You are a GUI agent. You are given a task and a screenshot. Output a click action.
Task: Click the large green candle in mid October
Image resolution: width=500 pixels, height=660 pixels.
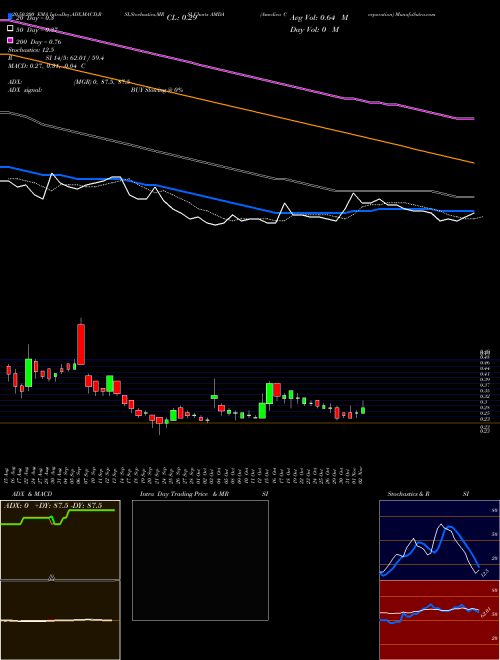click(269, 393)
